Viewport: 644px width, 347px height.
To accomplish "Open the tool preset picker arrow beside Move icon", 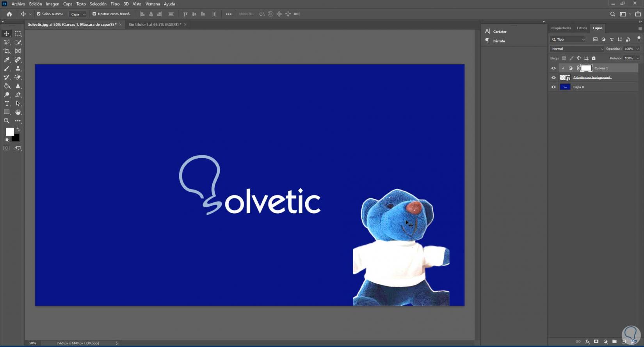I will pyautogui.click(x=30, y=14).
